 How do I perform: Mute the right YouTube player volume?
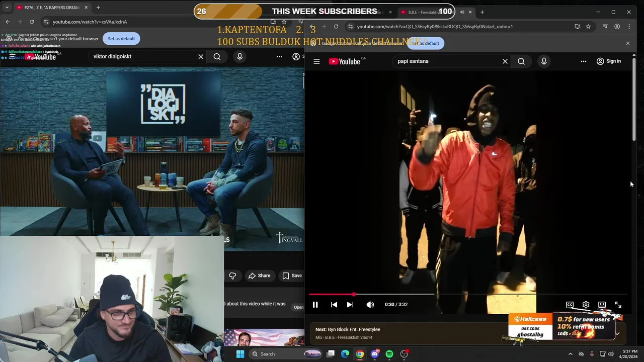[370, 304]
